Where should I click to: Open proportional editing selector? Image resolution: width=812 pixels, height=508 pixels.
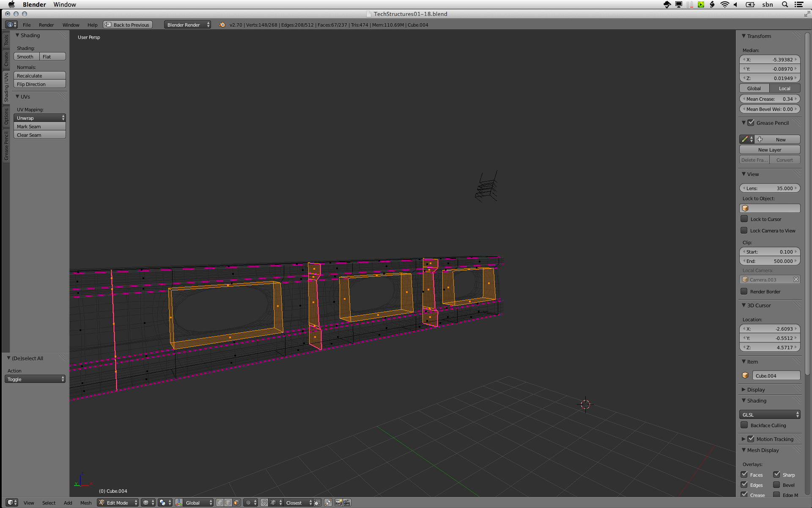click(x=250, y=502)
